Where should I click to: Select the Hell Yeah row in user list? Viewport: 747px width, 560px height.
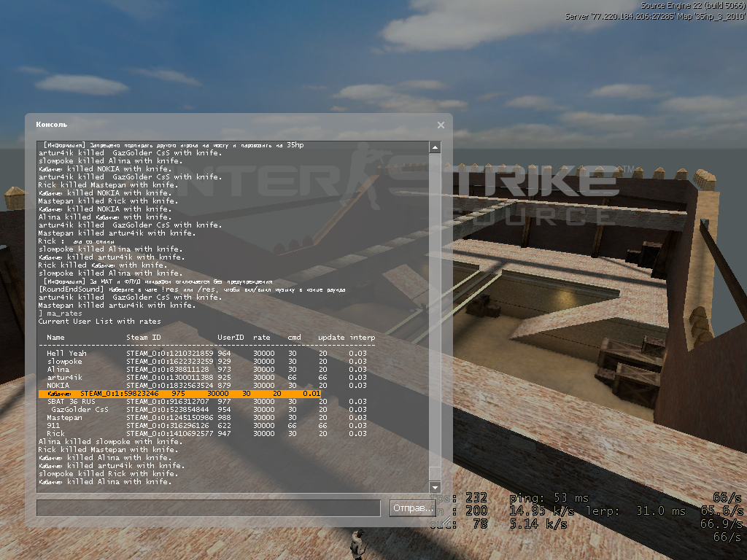206,354
